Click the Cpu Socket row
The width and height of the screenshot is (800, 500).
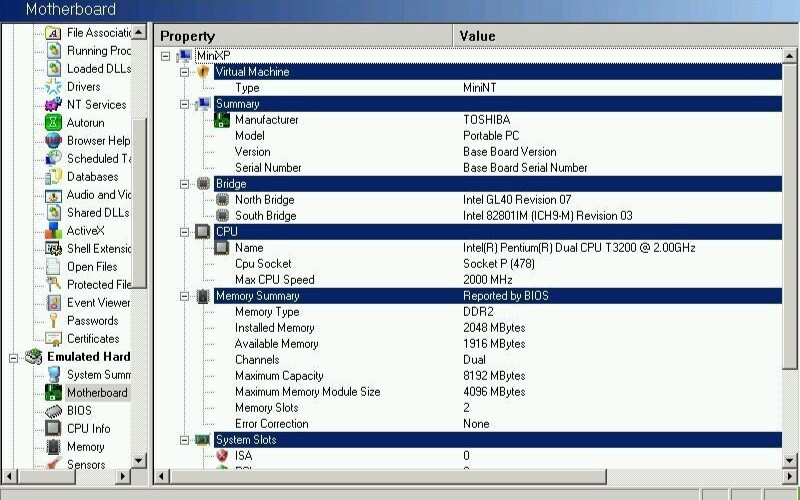coord(497,264)
